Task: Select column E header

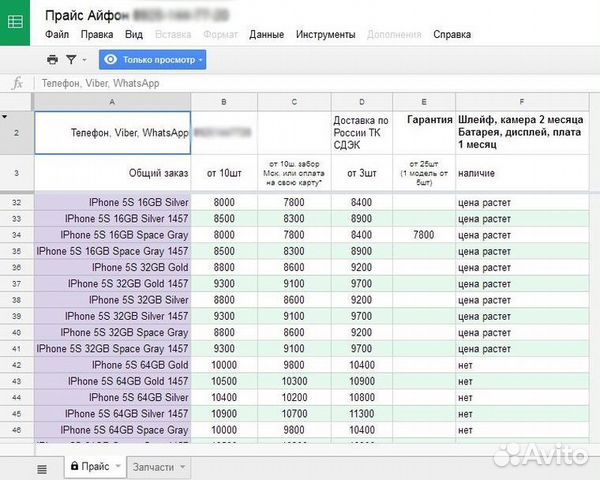Action: point(424,102)
